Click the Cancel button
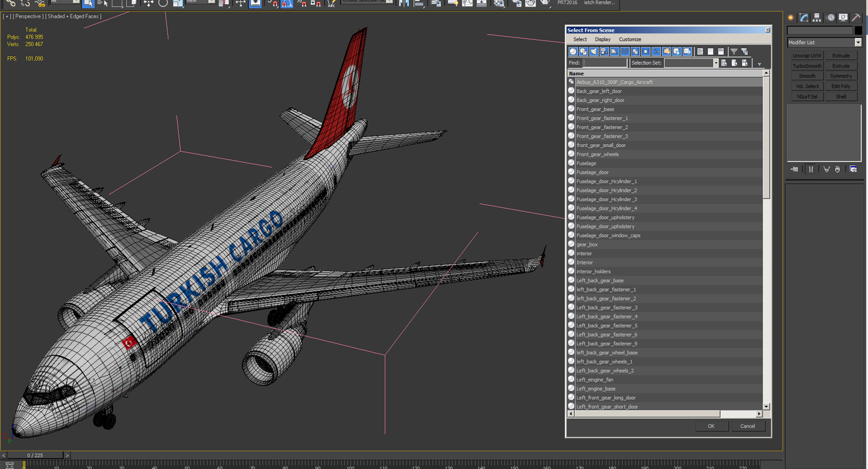This screenshot has width=868, height=469. click(748, 426)
